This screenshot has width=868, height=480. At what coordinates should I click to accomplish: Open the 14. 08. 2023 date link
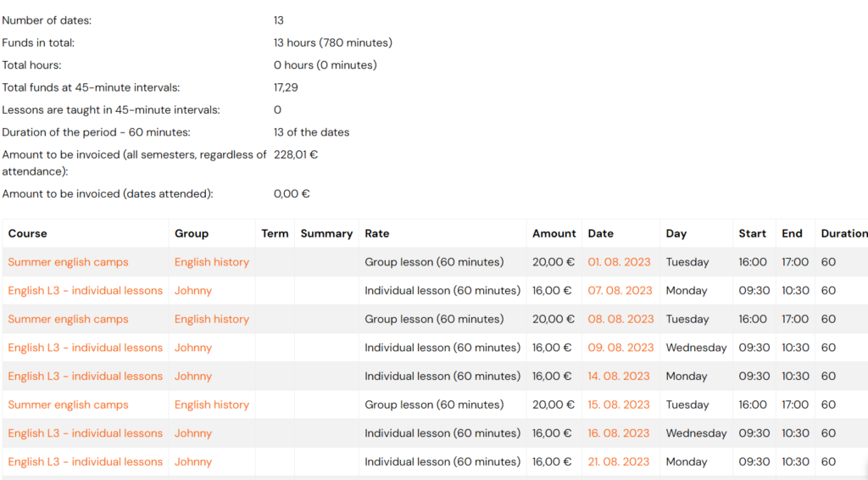(x=618, y=376)
